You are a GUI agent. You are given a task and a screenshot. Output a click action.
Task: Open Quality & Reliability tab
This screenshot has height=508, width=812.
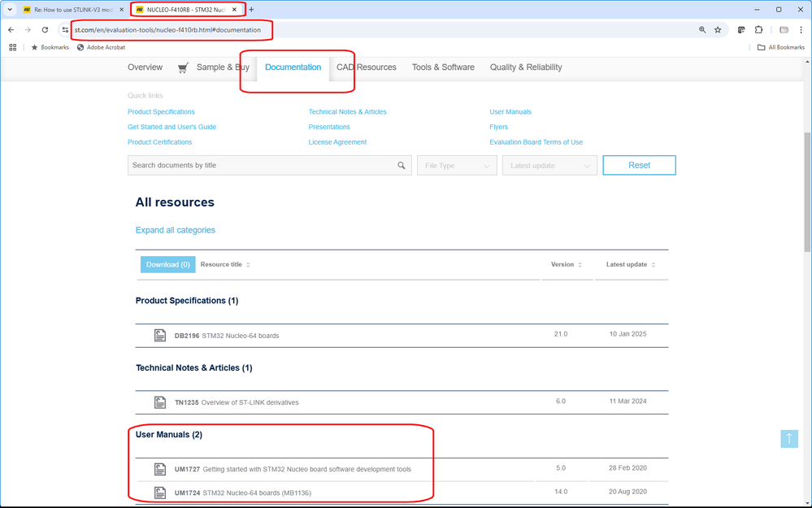(526, 67)
